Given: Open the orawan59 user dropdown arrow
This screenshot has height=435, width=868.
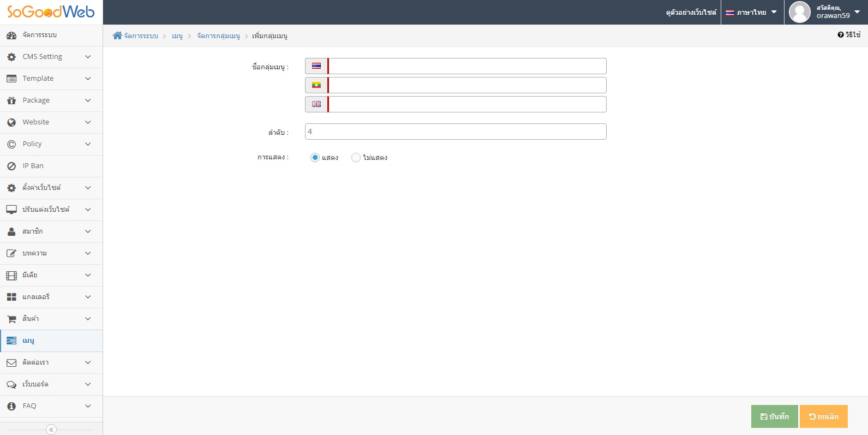Looking at the screenshot, I should 857,11.
